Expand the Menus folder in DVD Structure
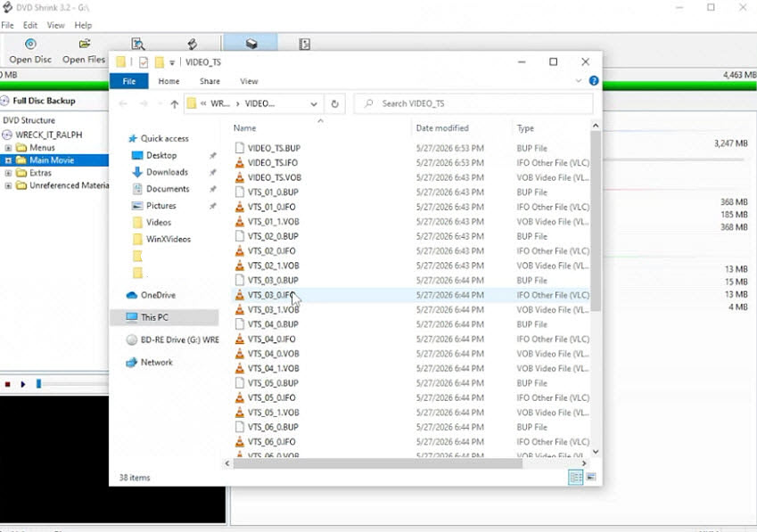This screenshot has height=532, width=757. [8, 148]
